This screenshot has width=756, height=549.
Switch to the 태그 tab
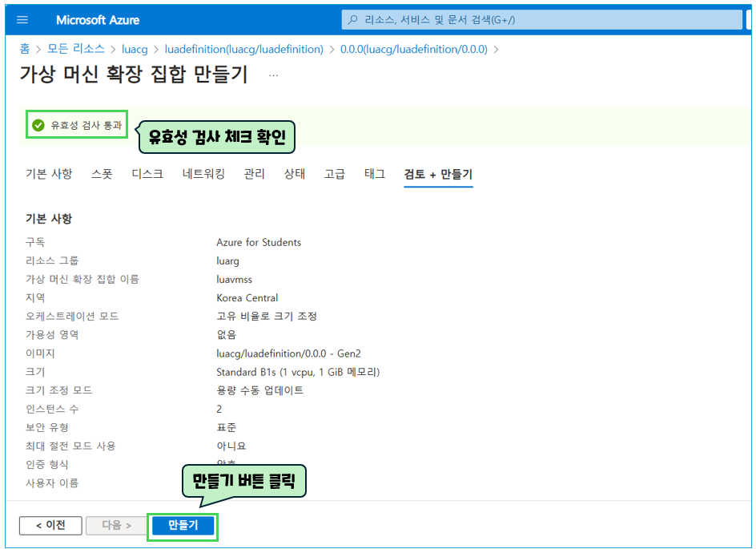pyautogui.click(x=375, y=174)
